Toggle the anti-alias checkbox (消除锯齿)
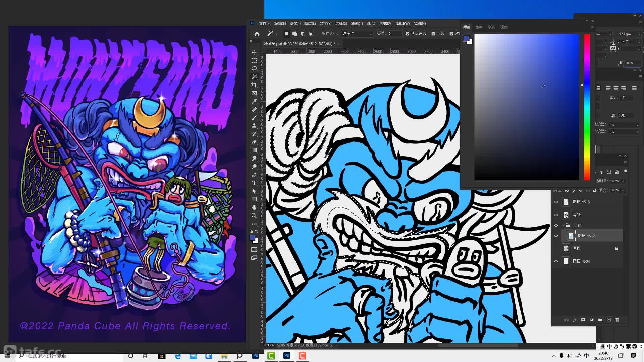Image resolution: width=644 pixels, height=362 pixels. pos(408,34)
